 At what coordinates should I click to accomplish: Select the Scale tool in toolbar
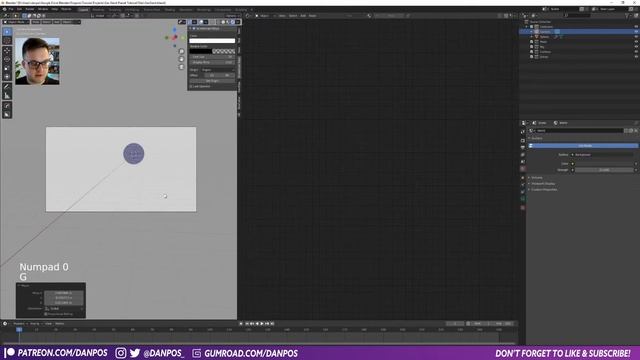(7, 68)
